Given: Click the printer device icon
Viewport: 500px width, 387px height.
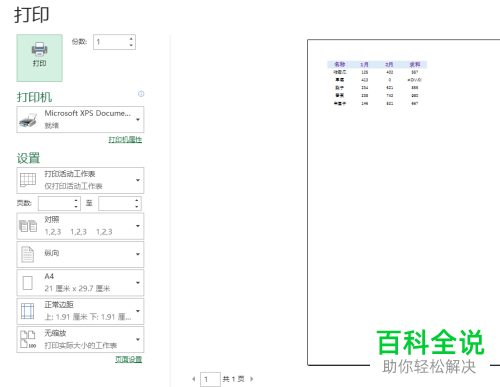Looking at the screenshot, I should pyautogui.click(x=28, y=120).
